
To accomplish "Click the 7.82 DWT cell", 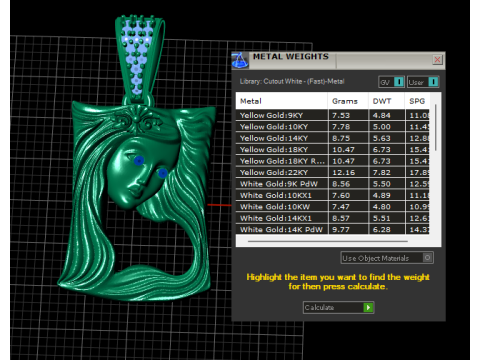I will (387, 172).
